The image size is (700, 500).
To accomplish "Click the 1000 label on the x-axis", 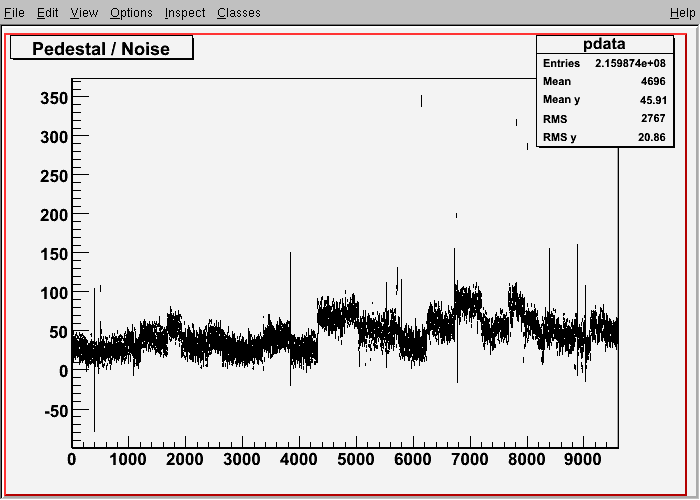I will tap(128, 459).
